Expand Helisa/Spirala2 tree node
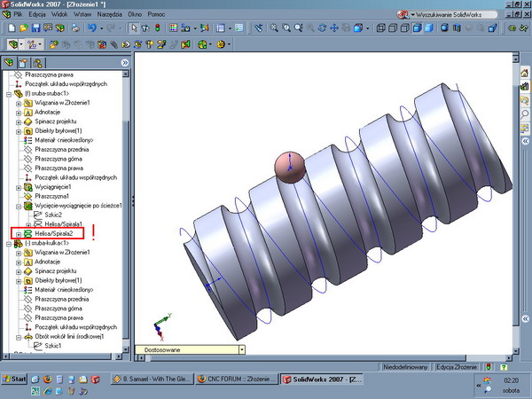The width and height of the screenshot is (532, 399). coord(19,234)
